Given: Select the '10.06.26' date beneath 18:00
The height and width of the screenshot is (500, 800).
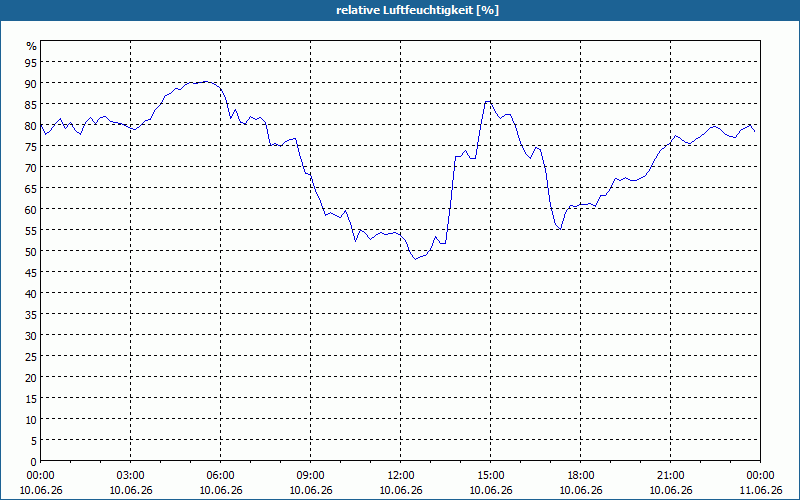Looking at the screenshot, I should click(581, 490).
